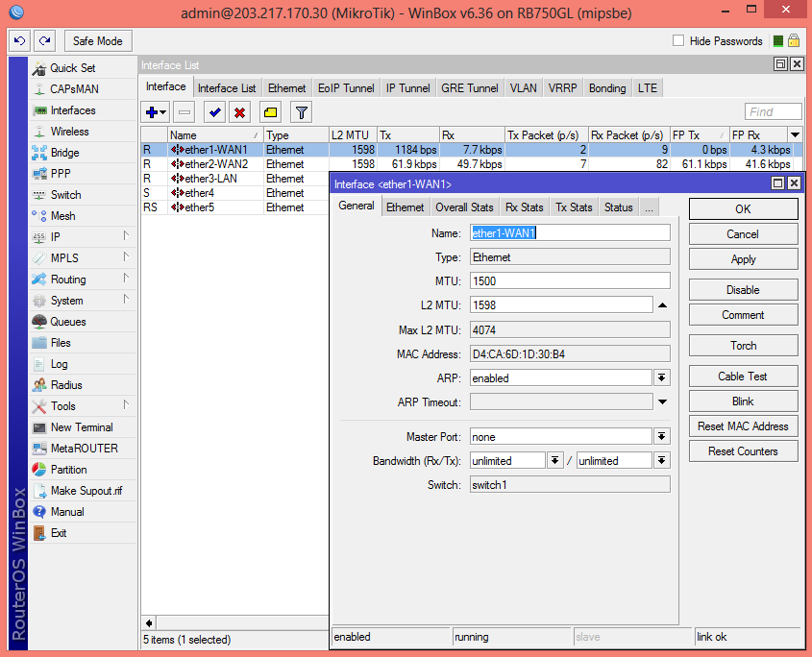Click the Safe Mode button
The height and width of the screenshot is (657, 812).
98,41
